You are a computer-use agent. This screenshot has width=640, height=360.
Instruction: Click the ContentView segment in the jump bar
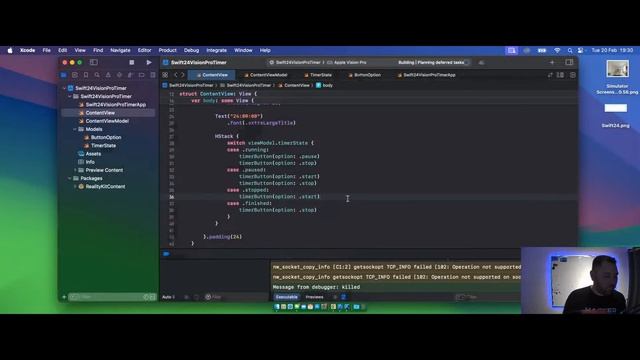[294, 85]
